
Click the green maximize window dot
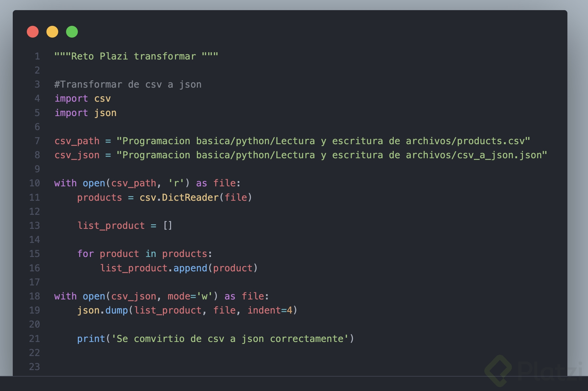tap(72, 32)
